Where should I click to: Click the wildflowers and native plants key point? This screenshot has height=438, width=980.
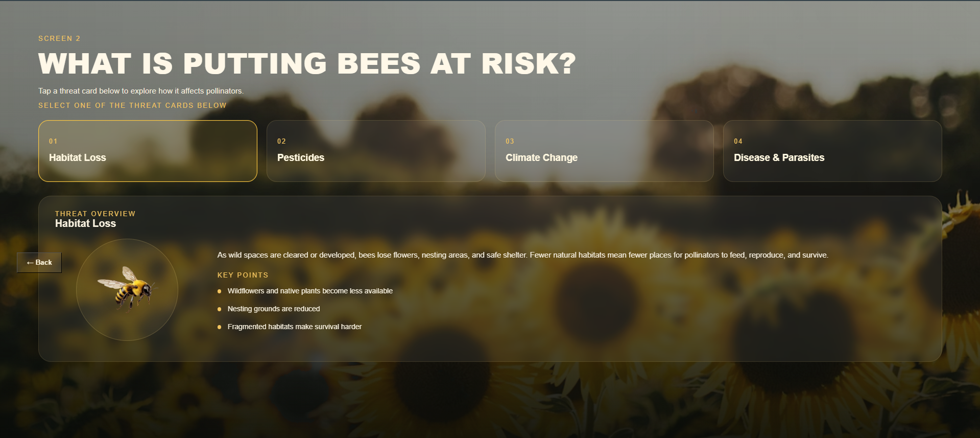pyautogui.click(x=310, y=291)
